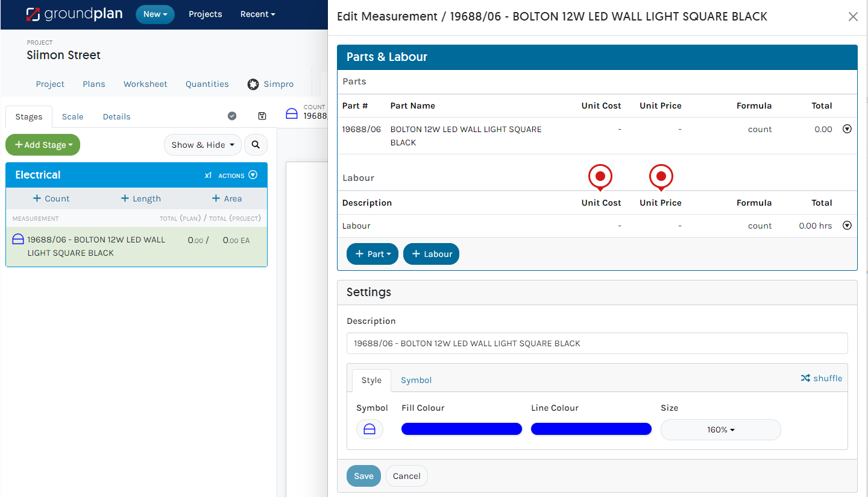This screenshot has width=868, height=497.
Task: Pick the Fill Colour swatch
Action: point(462,429)
